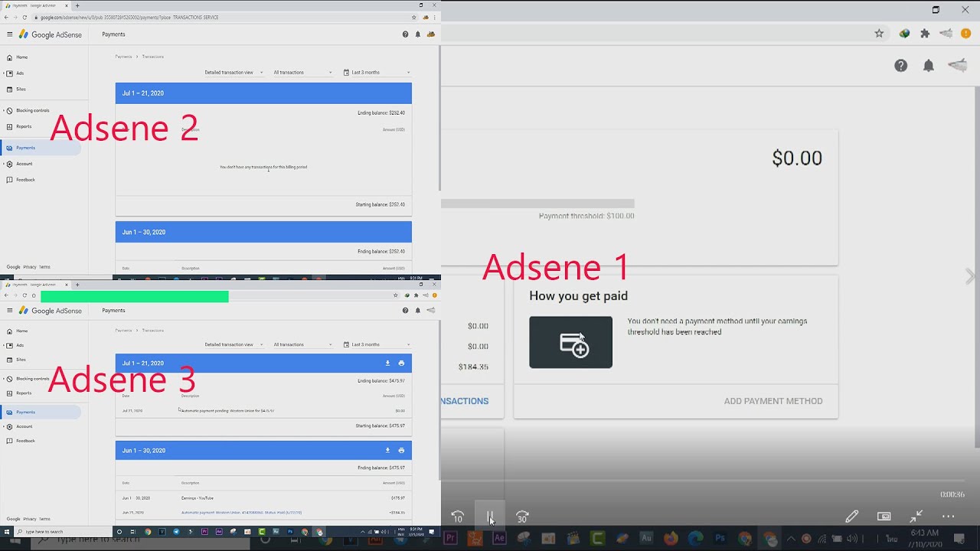The height and width of the screenshot is (551, 980).
Task: Expand Account arrow in Adsene 3 sidebar
Action: [x=4, y=427]
